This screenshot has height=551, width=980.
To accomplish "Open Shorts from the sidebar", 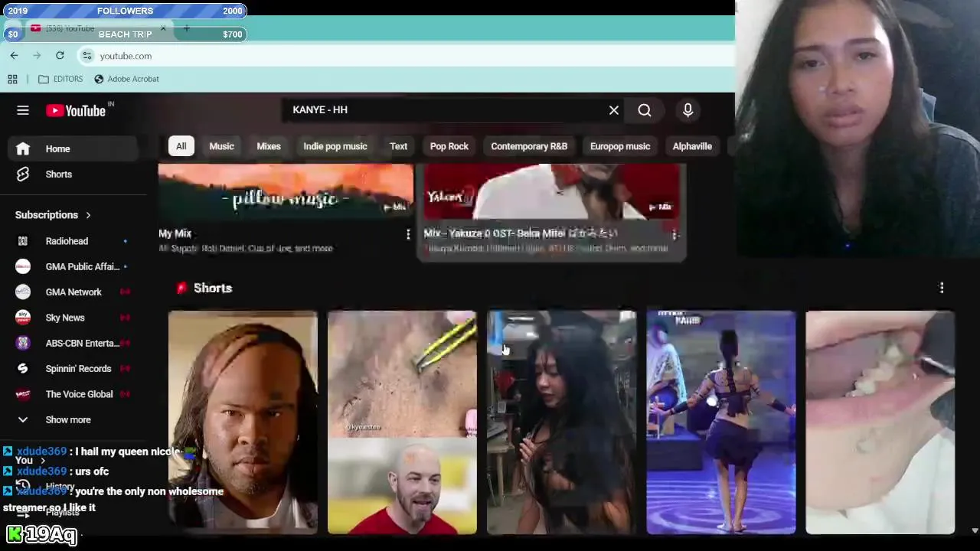I will pyautogui.click(x=73, y=174).
